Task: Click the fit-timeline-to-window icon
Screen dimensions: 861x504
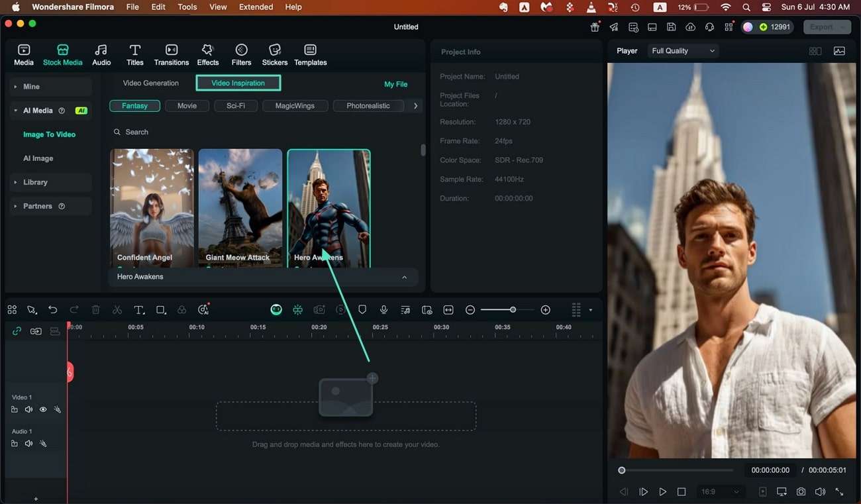Action: (448, 310)
